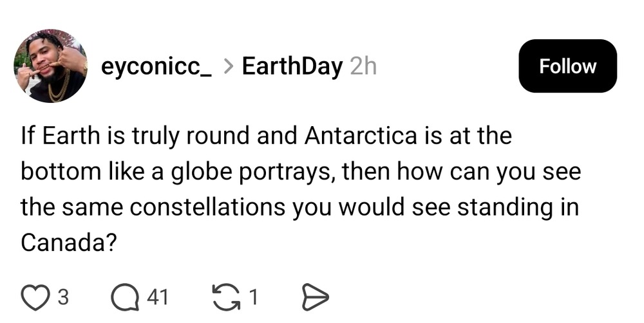
Task: Repost using the circular arrows icon
Action: coord(224,297)
